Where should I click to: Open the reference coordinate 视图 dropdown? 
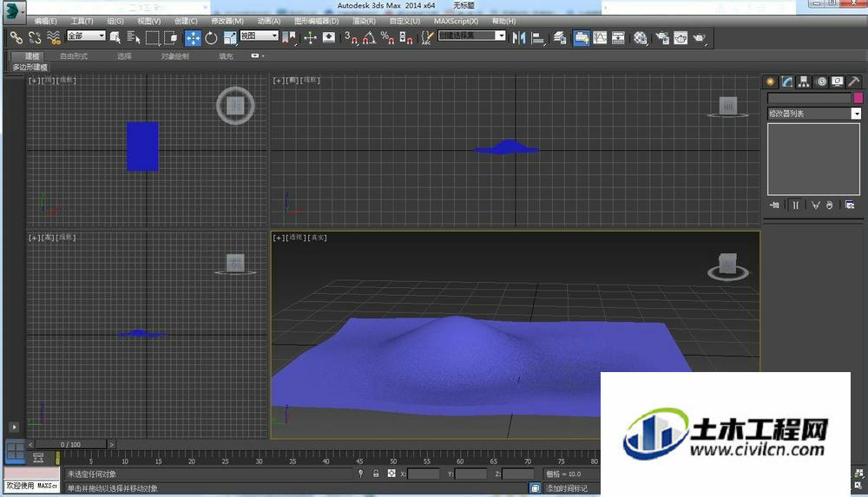pyautogui.click(x=259, y=36)
